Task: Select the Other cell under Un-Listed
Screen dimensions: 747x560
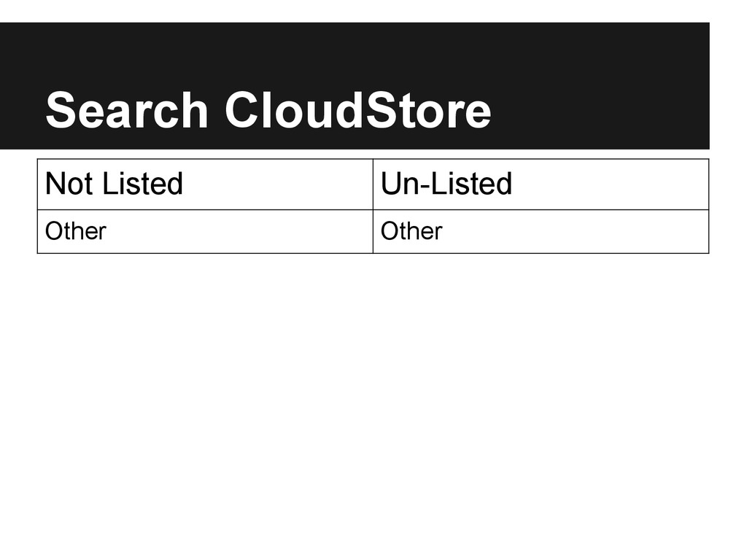Action: [541, 231]
